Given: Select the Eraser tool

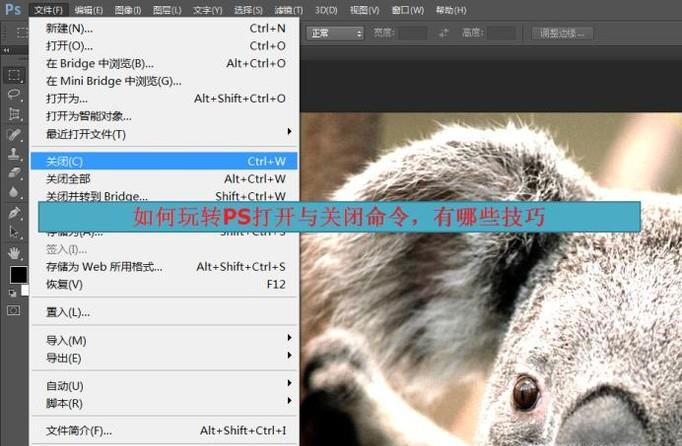Looking at the screenshot, I should coord(14,173).
